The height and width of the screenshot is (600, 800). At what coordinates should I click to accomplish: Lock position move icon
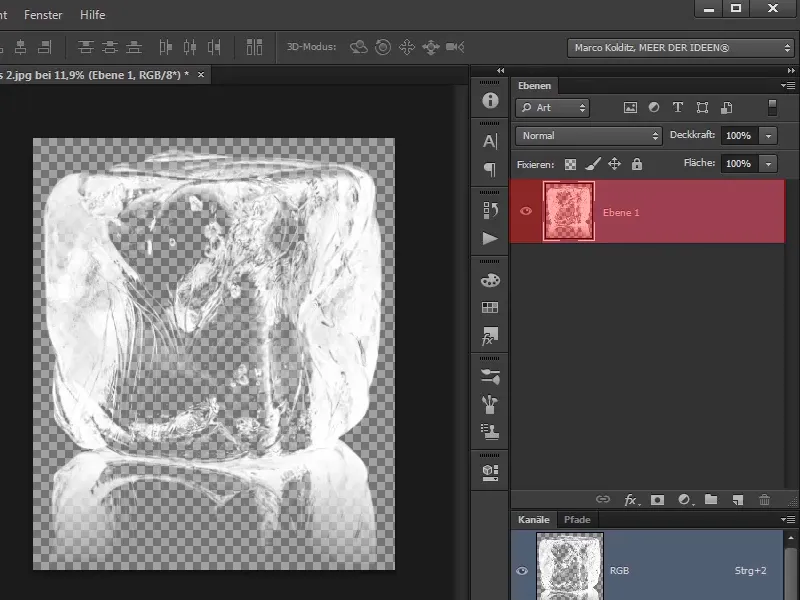(x=614, y=164)
